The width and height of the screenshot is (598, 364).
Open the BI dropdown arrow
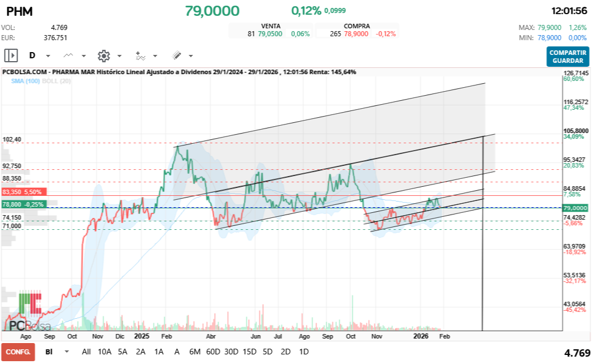(67, 352)
